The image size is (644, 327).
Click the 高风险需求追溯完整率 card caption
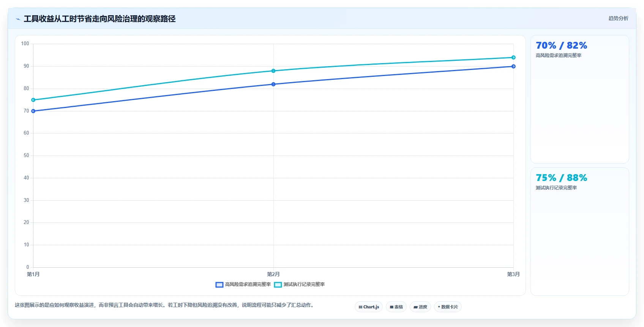[559, 56]
